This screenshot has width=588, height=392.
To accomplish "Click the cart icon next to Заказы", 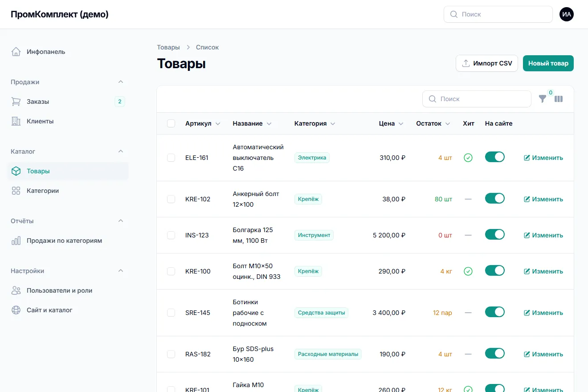I will click(x=16, y=102).
